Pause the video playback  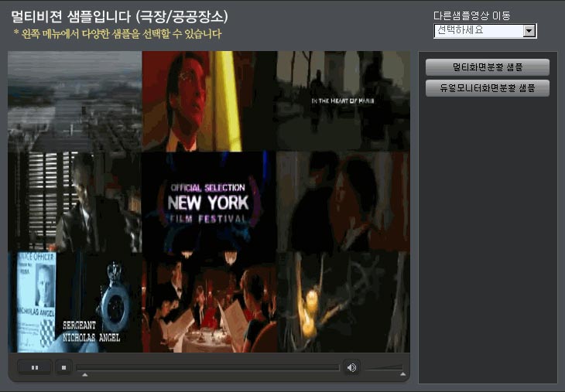(x=35, y=367)
